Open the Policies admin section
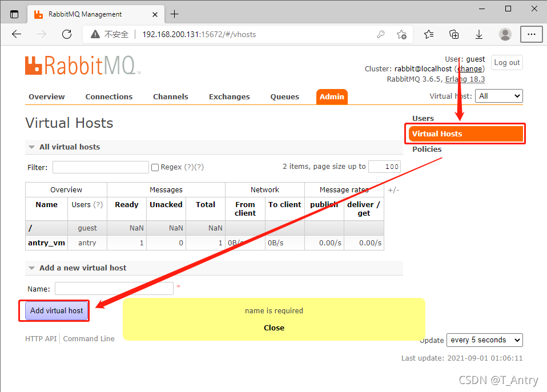The height and width of the screenshot is (392, 547). 427,149
